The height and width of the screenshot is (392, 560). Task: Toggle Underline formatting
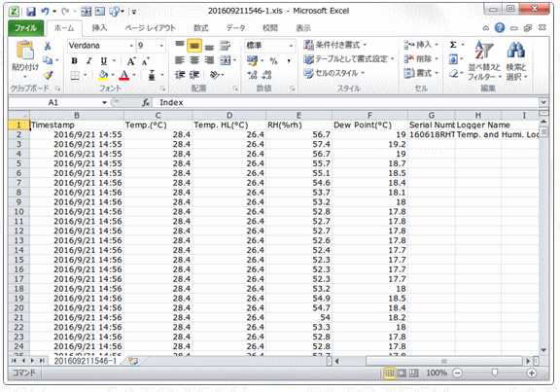pyautogui.click(x=104, y=61)
